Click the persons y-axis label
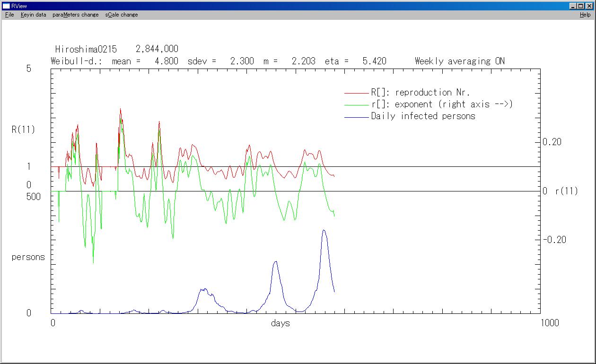The image size is (596, 364). (x=28, y=257)
